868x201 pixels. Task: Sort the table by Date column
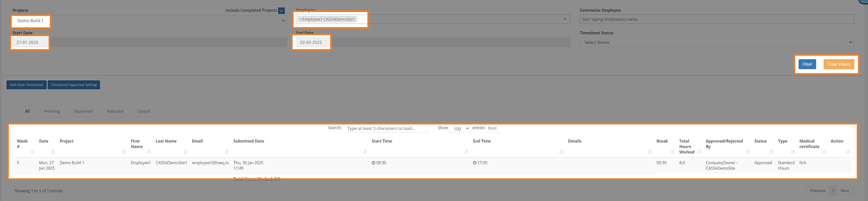coord(53,152)
